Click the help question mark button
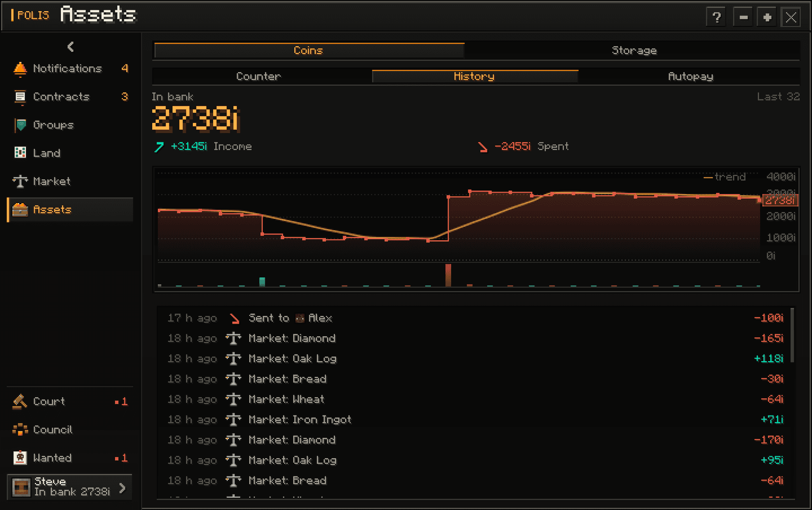812x510 pixels. pos(717,17)
